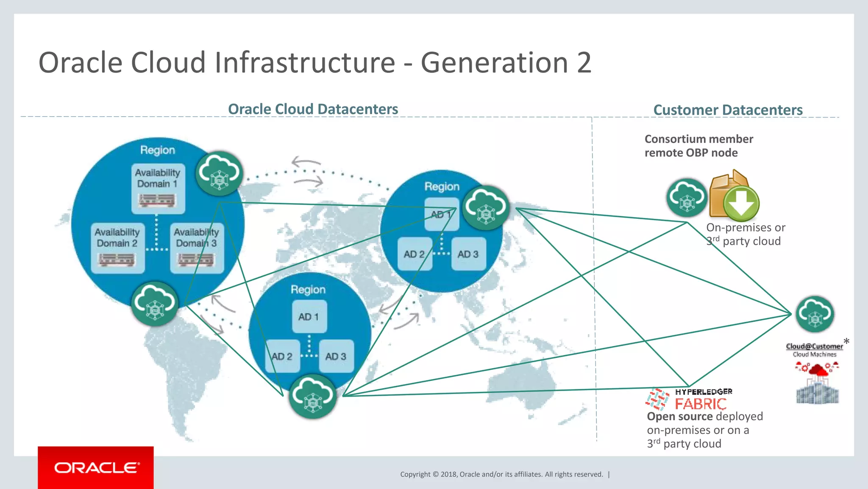Select AD 2 box in the right region
868x489 pixels.
(x=415, y=254)
